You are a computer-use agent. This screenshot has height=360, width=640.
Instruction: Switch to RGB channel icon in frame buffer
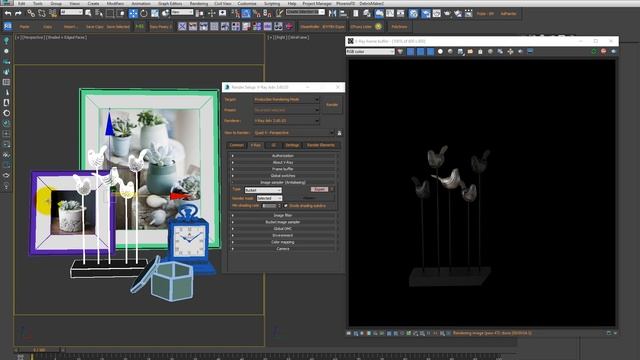(x=400, y=51)
